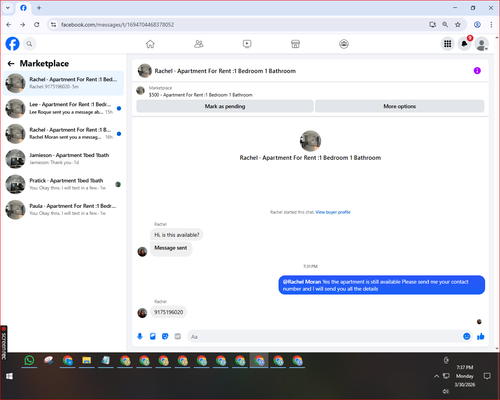This screenshot has height=400, width=500.
Task: Bookmark this page with the star
Action: tap(458, 25)
